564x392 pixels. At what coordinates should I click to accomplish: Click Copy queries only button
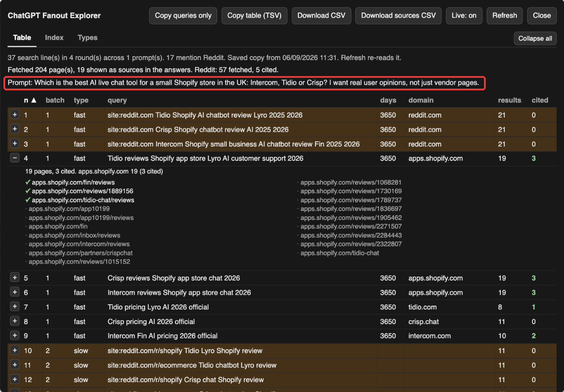pyautogui.click(x=183, y=16)
